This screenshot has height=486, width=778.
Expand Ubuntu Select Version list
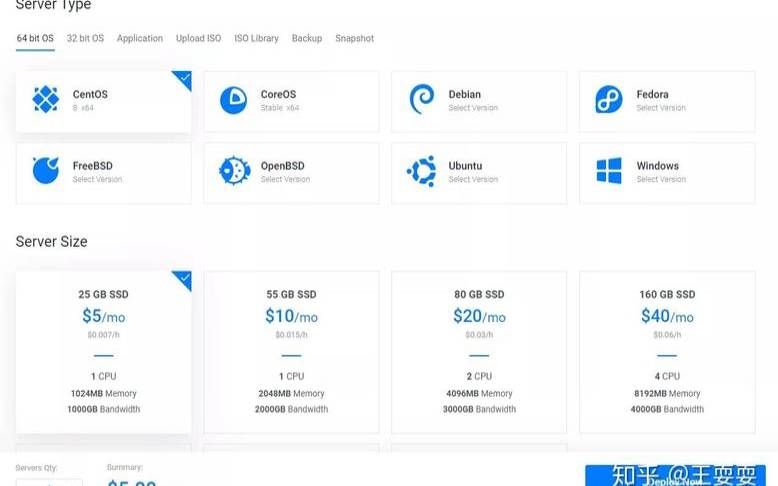(x=473, y=180)
